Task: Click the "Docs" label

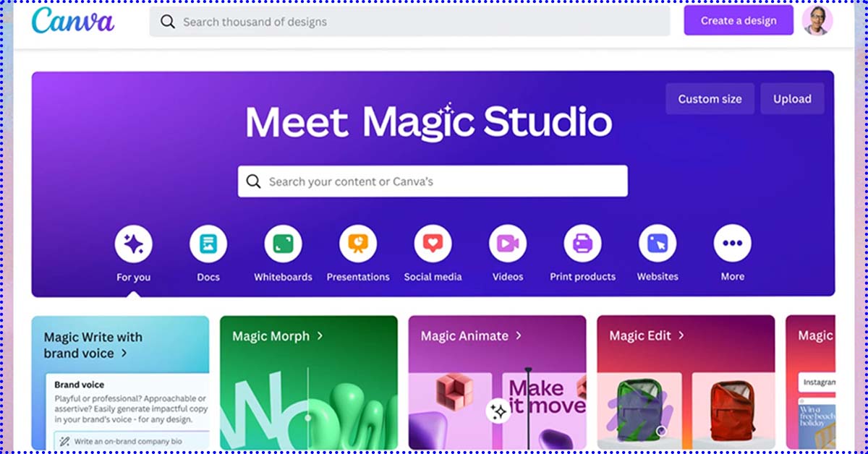Action: click(x=208, y=277)
